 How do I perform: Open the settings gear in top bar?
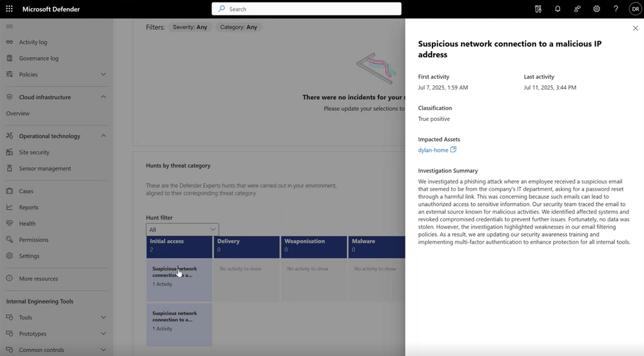click(596, 8)
